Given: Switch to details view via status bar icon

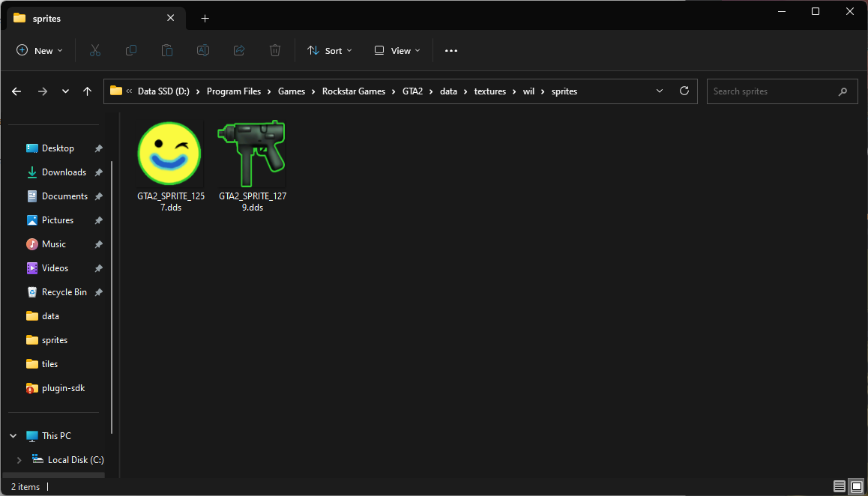Looking at the screenshot, I should point(839,486).
